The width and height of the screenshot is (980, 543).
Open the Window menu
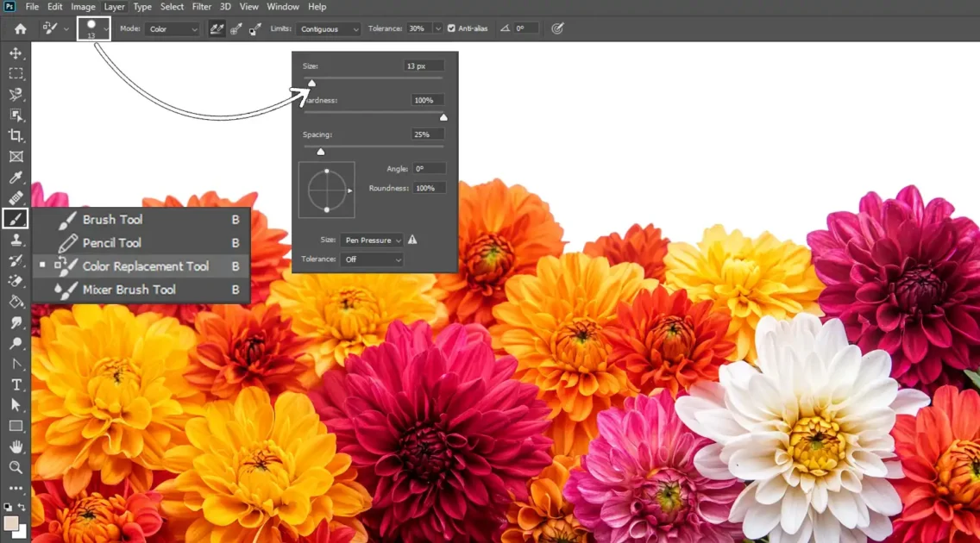[282, 7]
